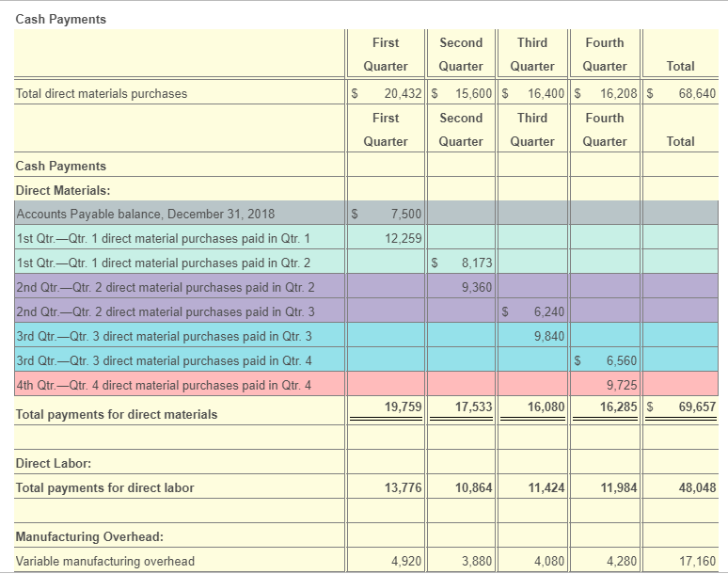Click direct materials first quarter total 19,759
The height and width of the screenshot is (574, 728).
[403, 407]
